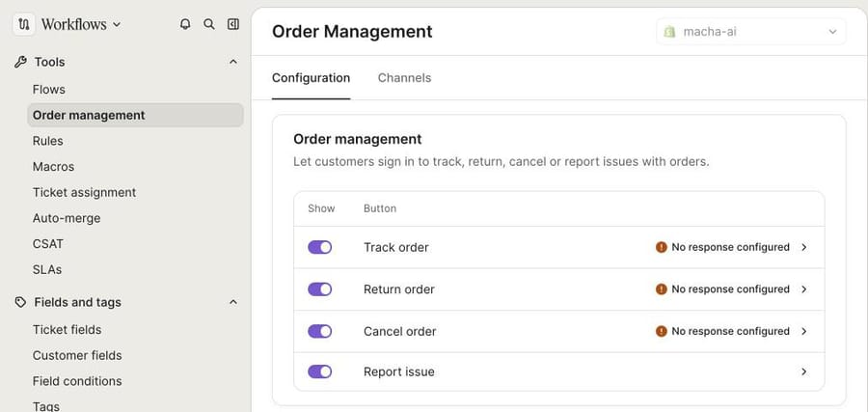This screenshot has width=868, height=412.
Task: Click Track order warning icon
Action: click(661, 247)
